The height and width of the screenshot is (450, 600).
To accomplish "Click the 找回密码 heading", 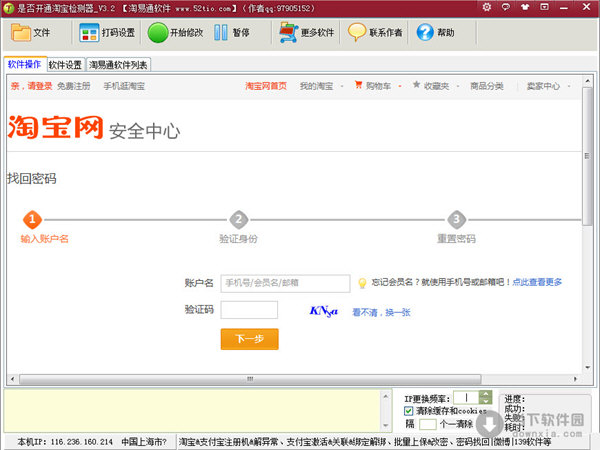I will click(x=31, y=178).
